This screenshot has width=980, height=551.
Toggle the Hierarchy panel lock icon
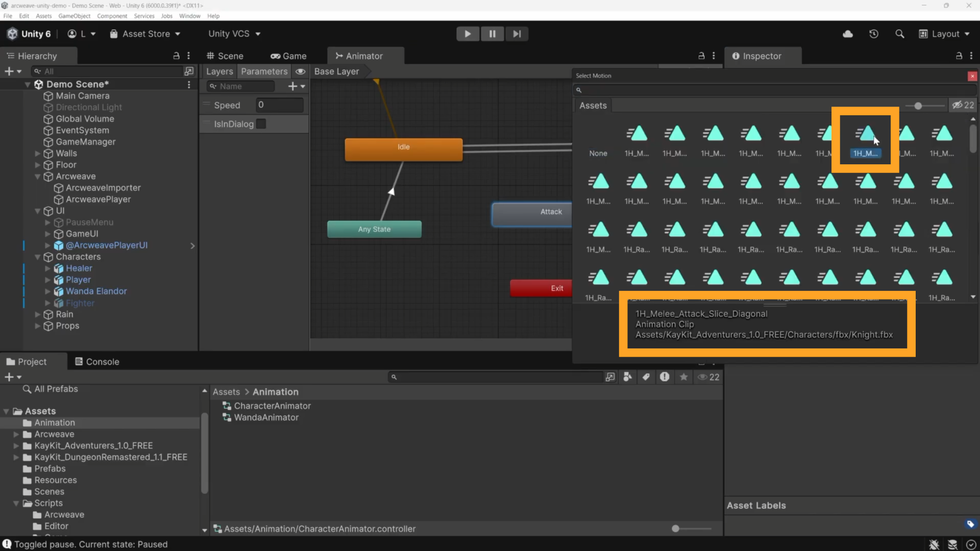176,56
